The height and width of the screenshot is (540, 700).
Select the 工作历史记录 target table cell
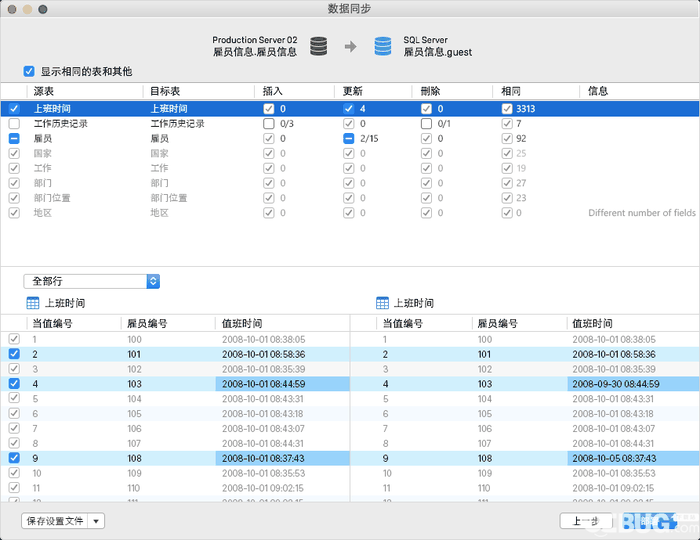(177, 124)
